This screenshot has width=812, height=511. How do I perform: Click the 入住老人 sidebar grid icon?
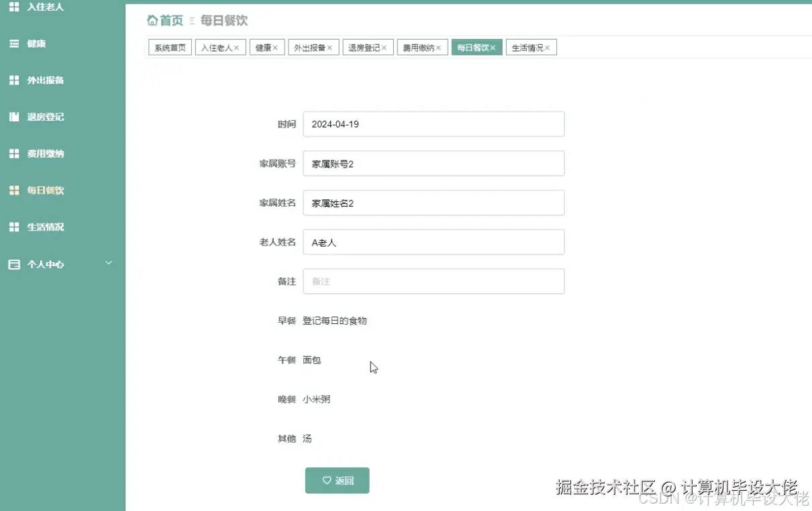(x=14, y=7)
